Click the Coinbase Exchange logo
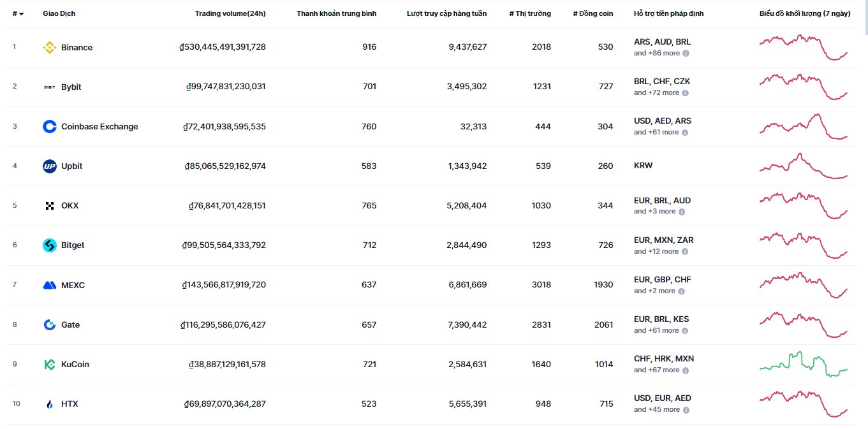Screen dimensions: 868x429 coord(50,126)
